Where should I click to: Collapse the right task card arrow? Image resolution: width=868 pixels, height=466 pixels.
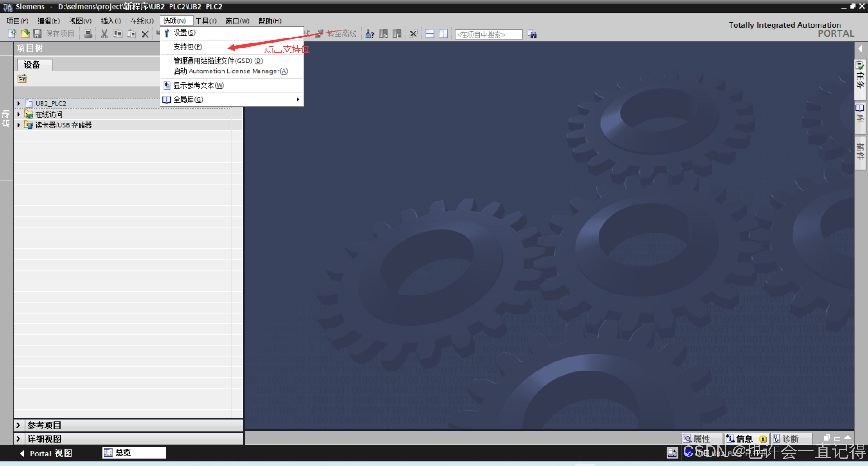coord(860,48)
